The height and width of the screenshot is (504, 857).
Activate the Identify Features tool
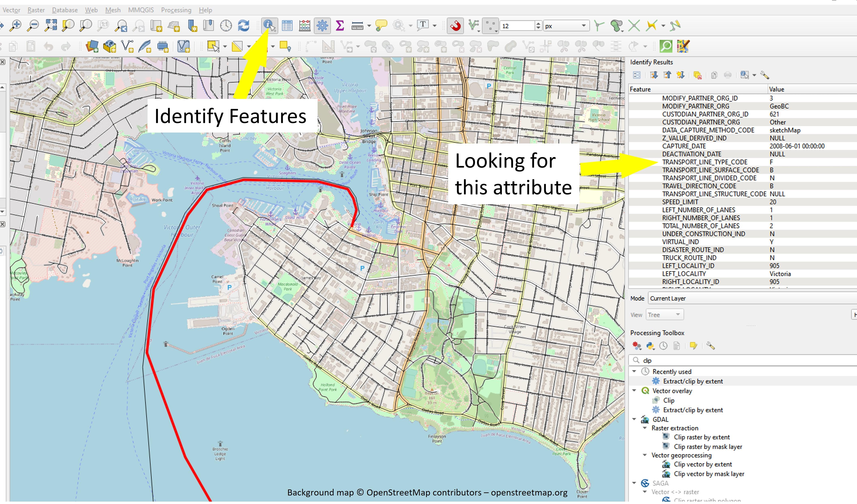click(x=269, y=26)
